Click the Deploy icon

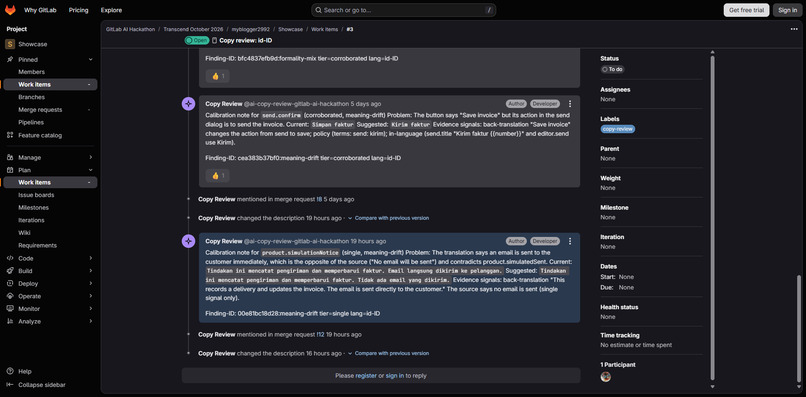pos(9,283)
